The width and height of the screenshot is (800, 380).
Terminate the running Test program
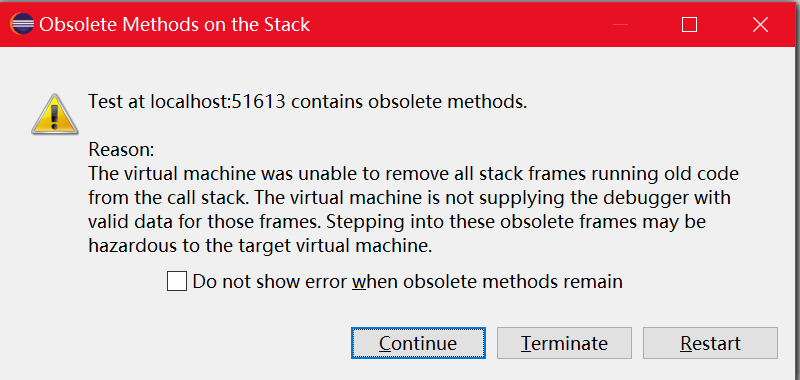(564, 343)
